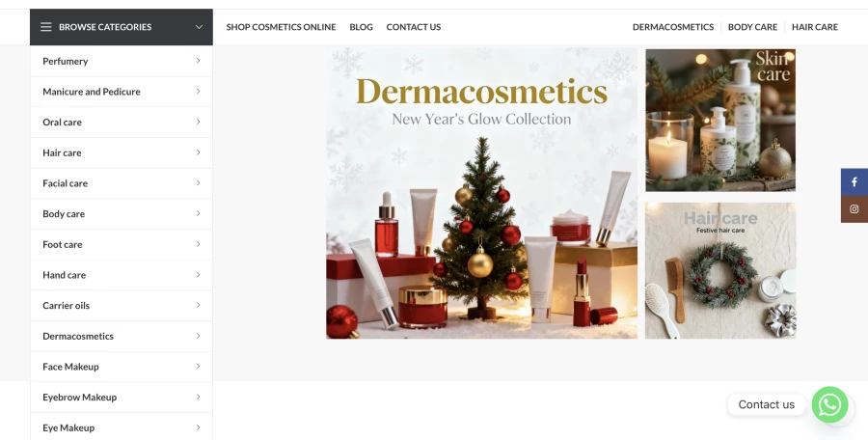The width and height of the screenshot is (868, 440).
Task: Click the Contact us chat label
Action: pyautogui.click(x=766, y=404)
